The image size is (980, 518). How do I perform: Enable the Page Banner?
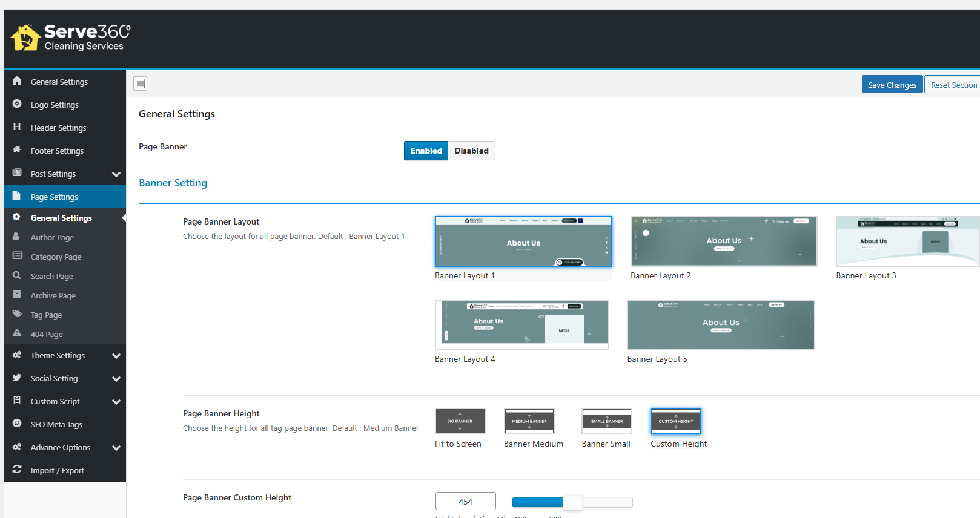426,151
